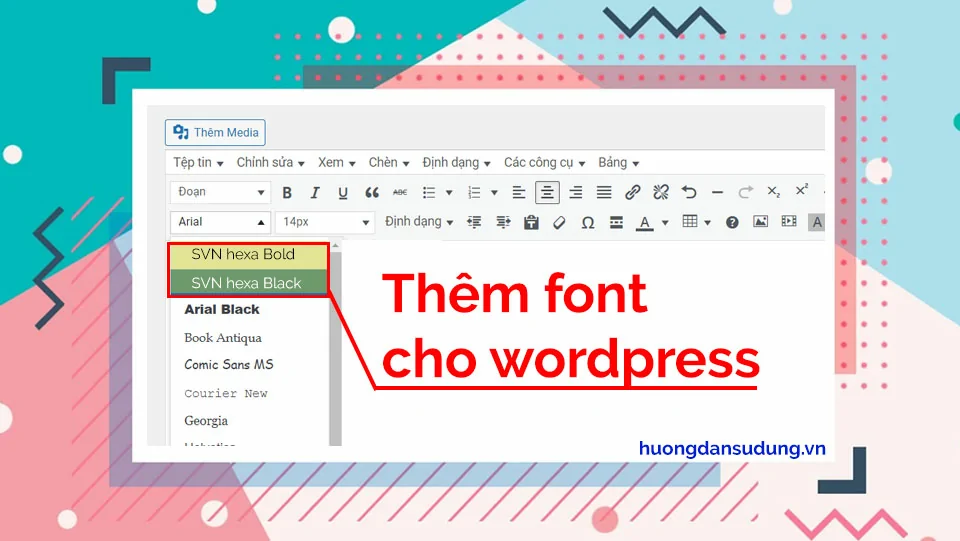This screenshot has width=960, height=541.
Task: Insert horizontal line
Action: point(718,193)
